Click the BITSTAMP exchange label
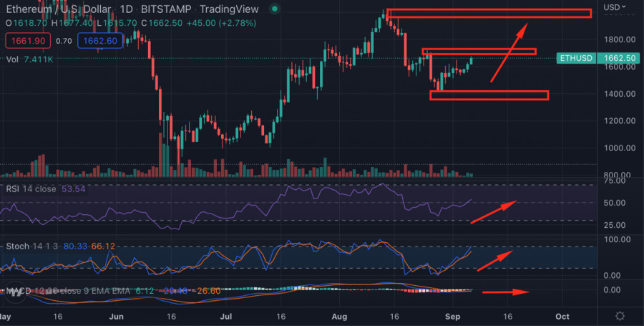This screenshot has height=326, width=644. [166, 9]
